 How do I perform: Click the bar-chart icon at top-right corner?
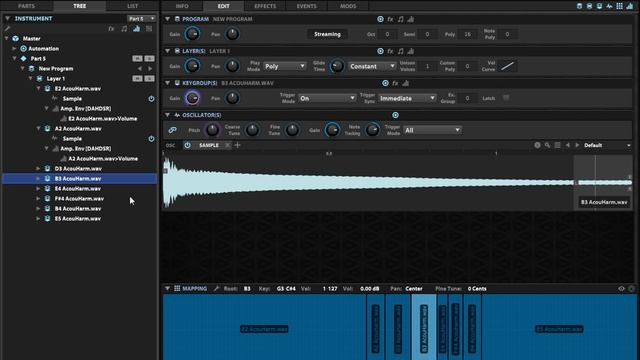[630, 6]
